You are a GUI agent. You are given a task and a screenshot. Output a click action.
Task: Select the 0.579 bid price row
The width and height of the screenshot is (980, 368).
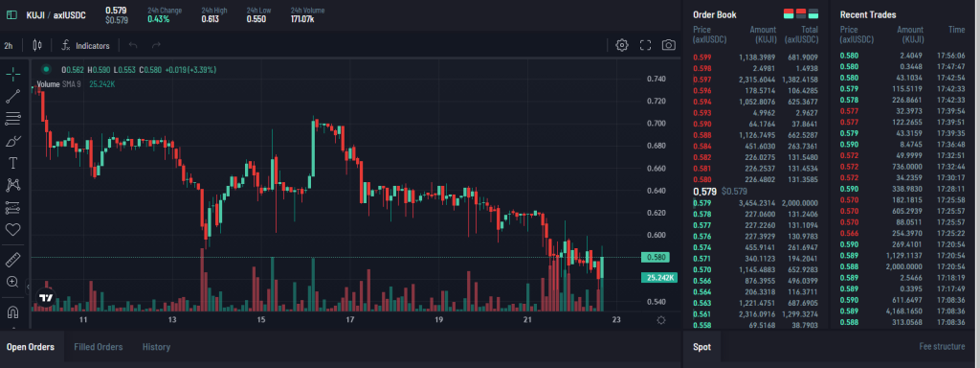(x=756, y=203)
